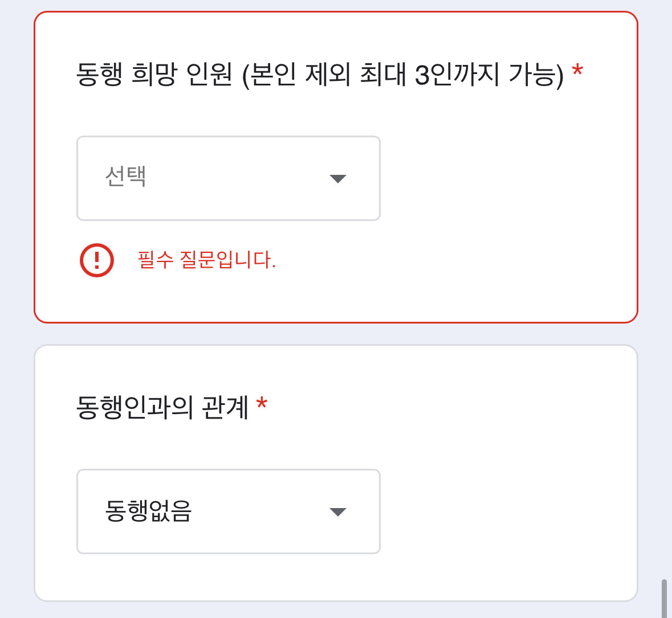Screen dimensions: 672x618
Task: Click the word 관계 in the second question
Action: click(225, 407)
